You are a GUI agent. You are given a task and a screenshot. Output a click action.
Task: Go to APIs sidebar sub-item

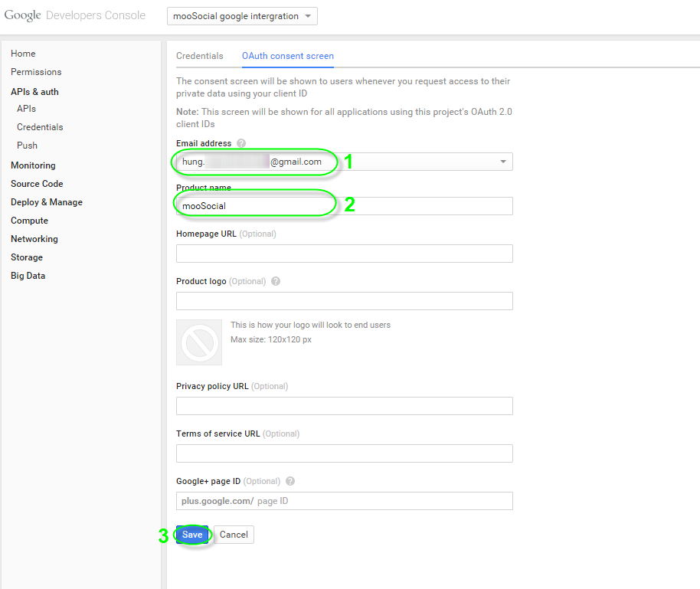pyautogui.click(x=26, y=109)
